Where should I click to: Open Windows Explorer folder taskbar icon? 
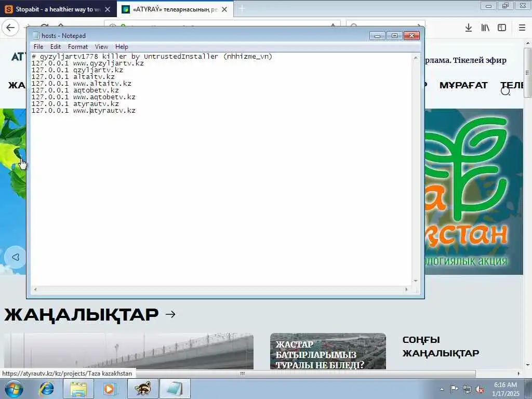78,389
